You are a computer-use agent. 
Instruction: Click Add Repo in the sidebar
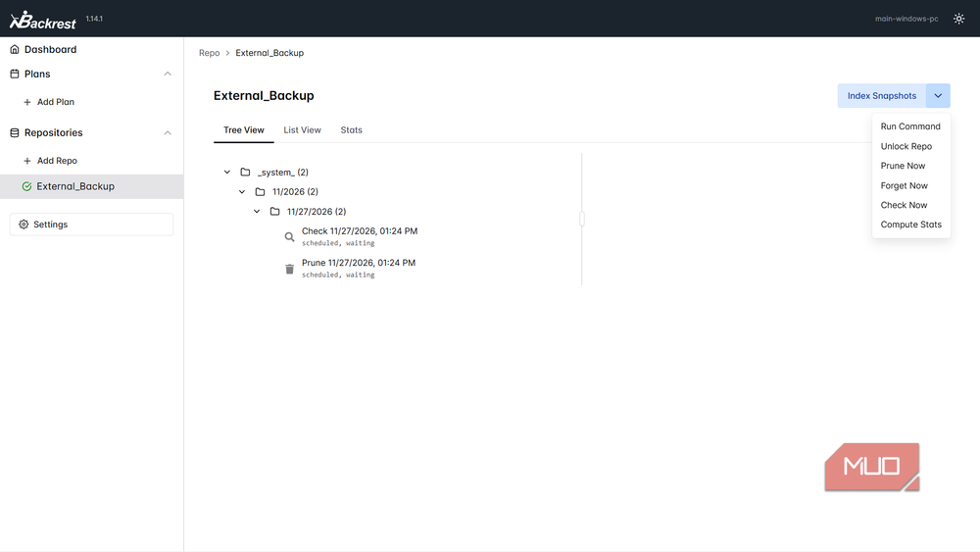click(x=50, y=161)
